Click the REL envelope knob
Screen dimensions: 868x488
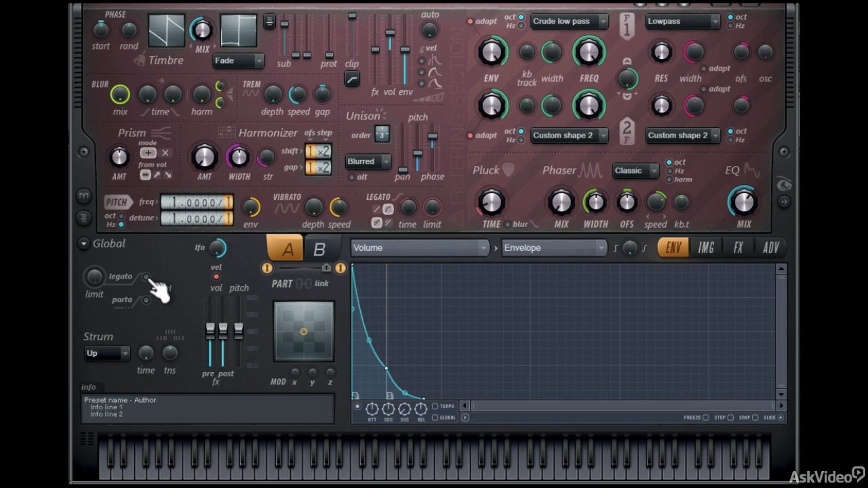[x=421, y=409]
